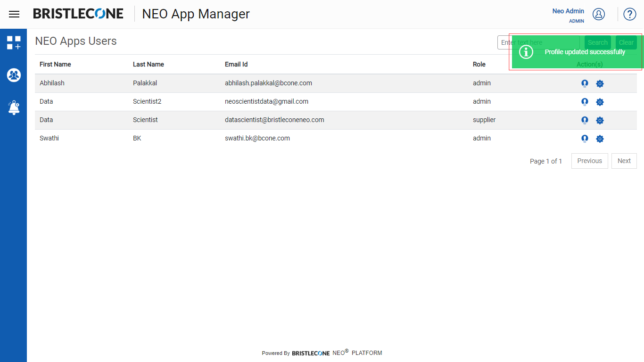Select the swathi.bk@bcone.com email cell
Viewport: 644px width, 362px height.
pos(257,138)
